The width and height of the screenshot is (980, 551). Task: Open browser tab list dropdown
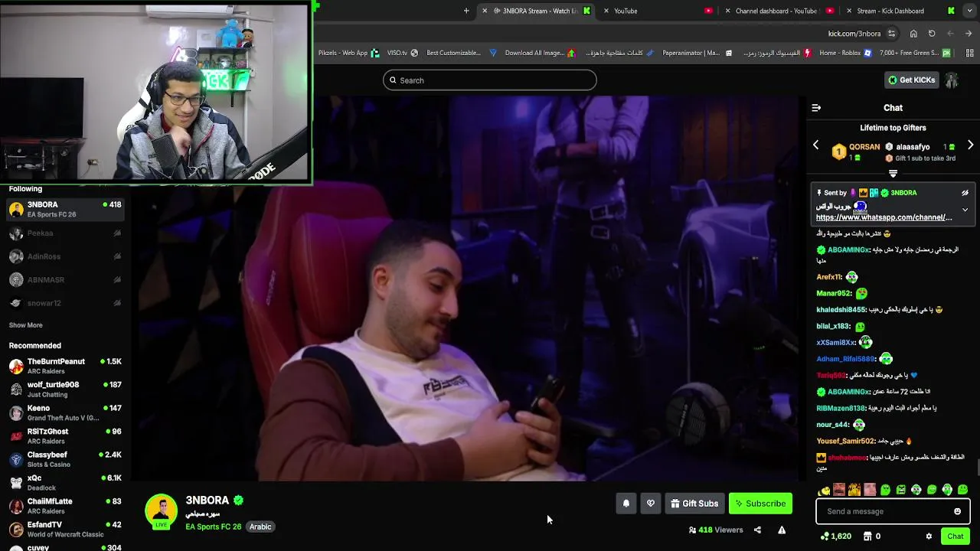pos(969,11)
